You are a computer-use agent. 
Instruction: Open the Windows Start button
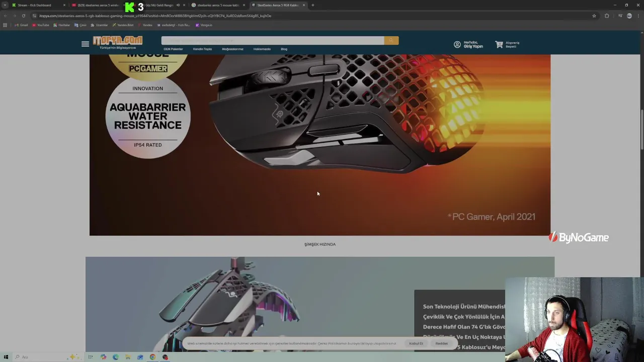point(6,357)
